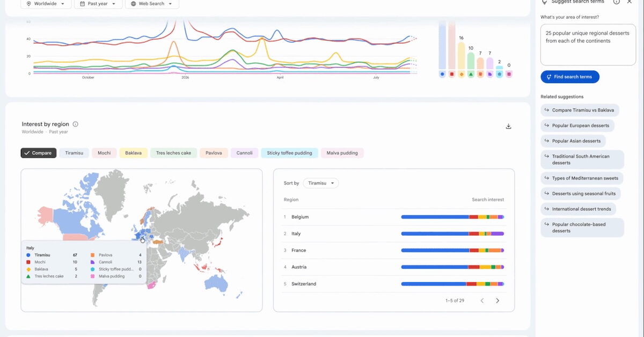Go to previous page of regions
This screenshot has width=644, height=337.
point(482,301)
